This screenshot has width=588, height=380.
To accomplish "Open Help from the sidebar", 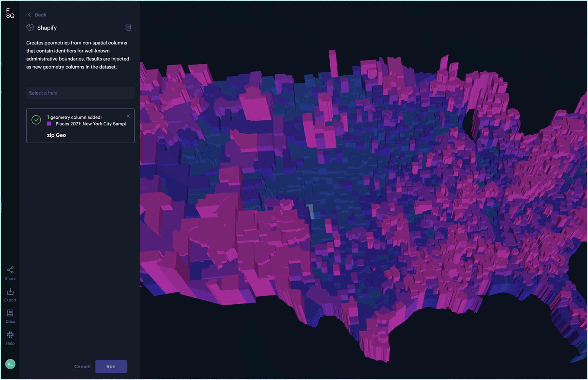I will [x=10, y=338].
